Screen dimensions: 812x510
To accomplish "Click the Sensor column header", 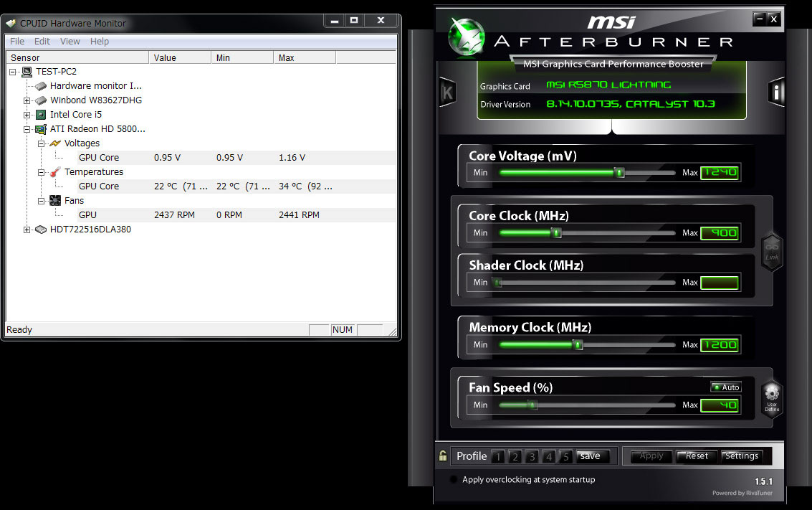I will tap(77, 57).
